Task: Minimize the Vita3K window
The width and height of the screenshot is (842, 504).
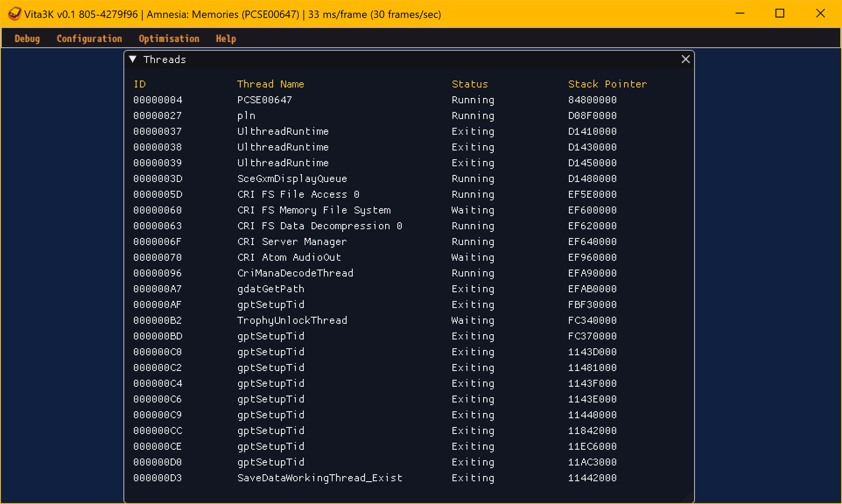Action: pyautogui.click(x=740, y=14)
